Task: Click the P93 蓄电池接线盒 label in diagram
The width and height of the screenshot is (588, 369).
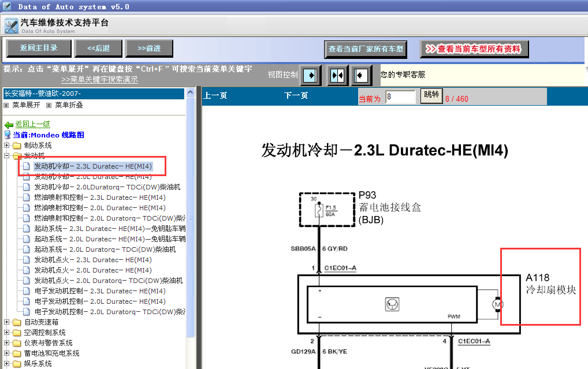Action: tap(390, 207)
